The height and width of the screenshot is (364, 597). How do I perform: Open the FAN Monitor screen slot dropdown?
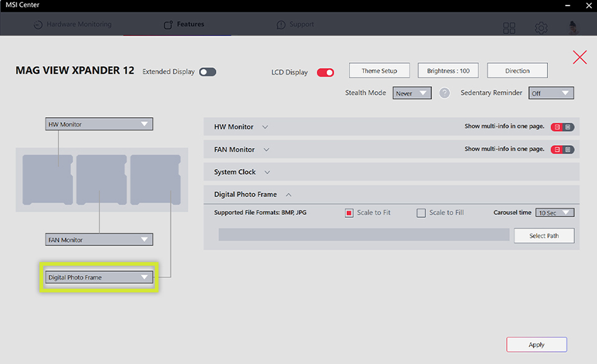click(99, 240)
